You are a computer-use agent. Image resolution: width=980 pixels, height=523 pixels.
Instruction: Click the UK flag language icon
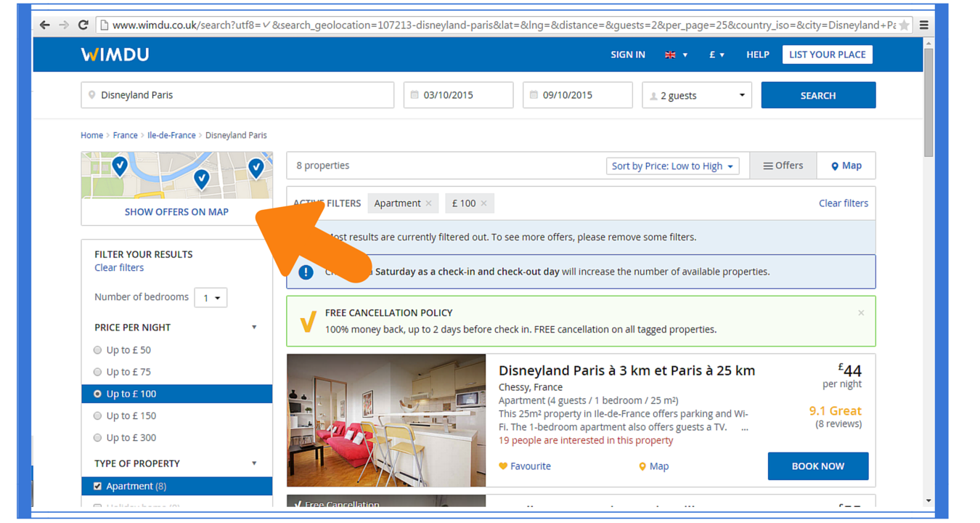point(670,54)
